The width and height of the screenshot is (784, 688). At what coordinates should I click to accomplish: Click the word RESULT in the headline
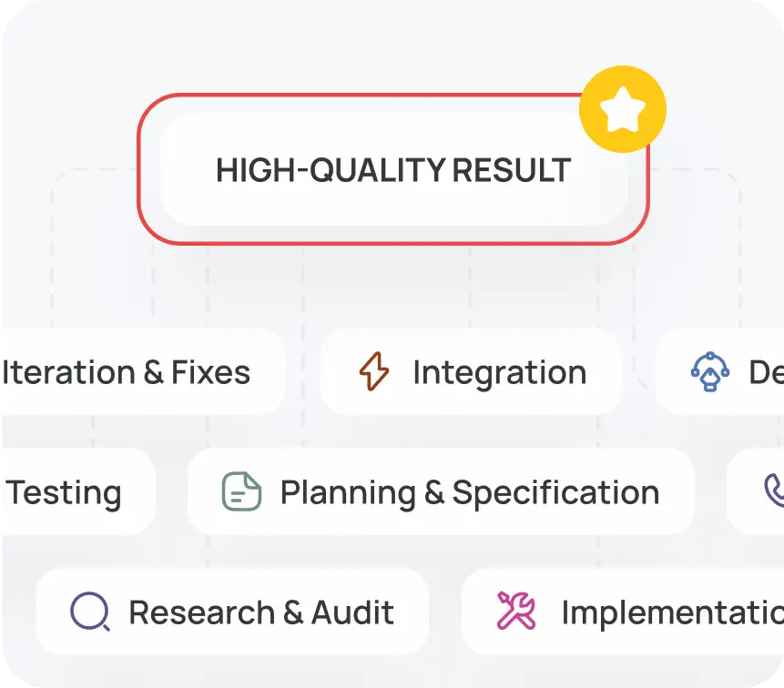[x=512, y=170]
